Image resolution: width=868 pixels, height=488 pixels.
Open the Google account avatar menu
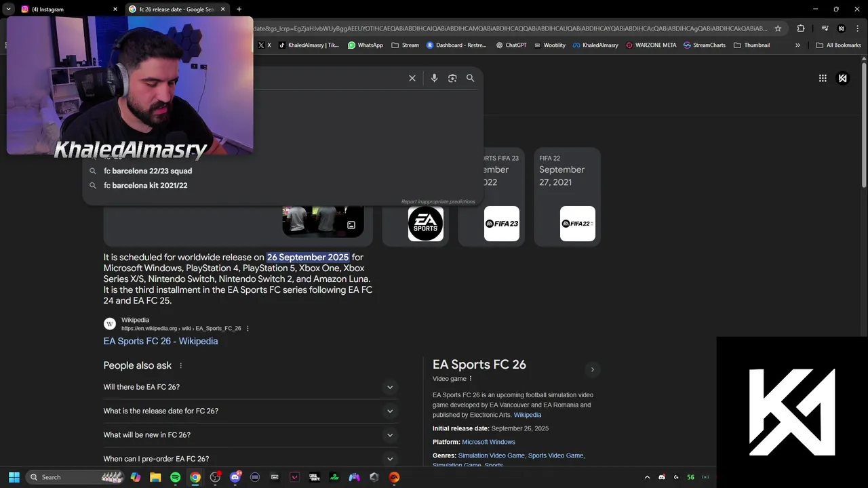click(843, 78)
